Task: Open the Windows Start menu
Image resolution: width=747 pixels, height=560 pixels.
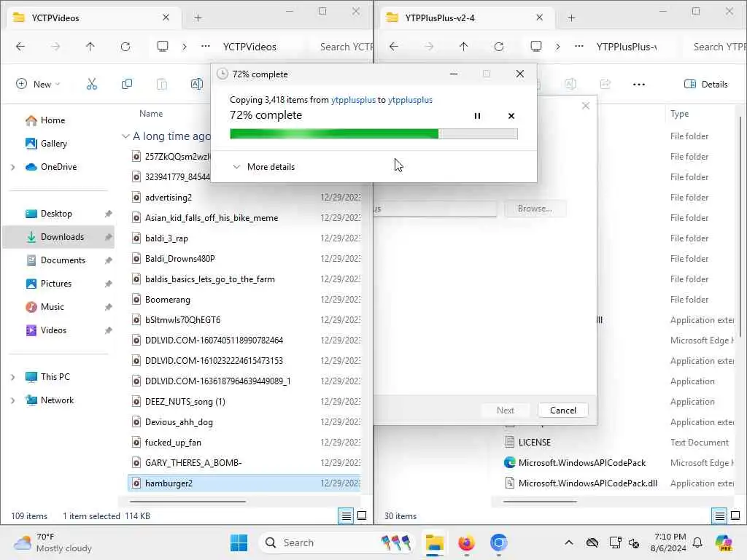Action: (239, 542)
